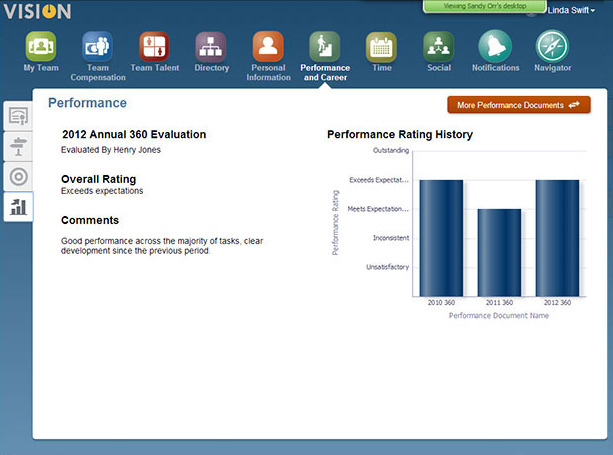The image size is (613, 455).
Task: Click the Inconsistent axis label
Action: (x=391, y=238)
